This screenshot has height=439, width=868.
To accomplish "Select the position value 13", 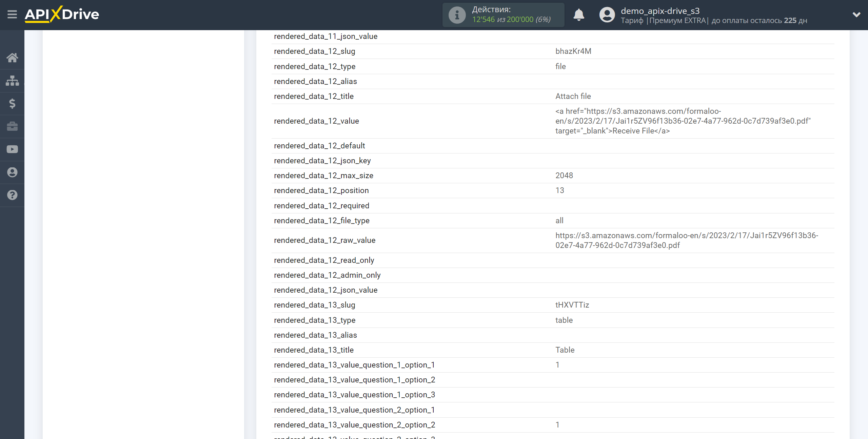I will tap(560, 190).
